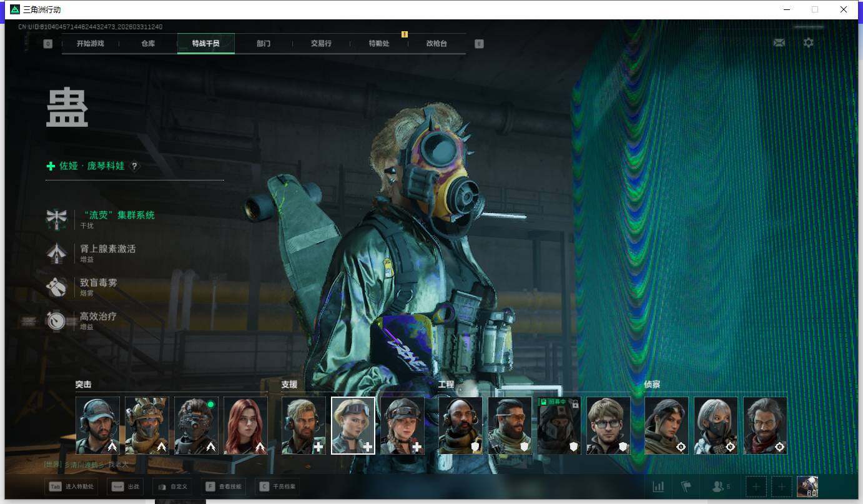The image size is (863, 504).
Task: Click the 进入特勤处 button
Action: pos(71,487)
